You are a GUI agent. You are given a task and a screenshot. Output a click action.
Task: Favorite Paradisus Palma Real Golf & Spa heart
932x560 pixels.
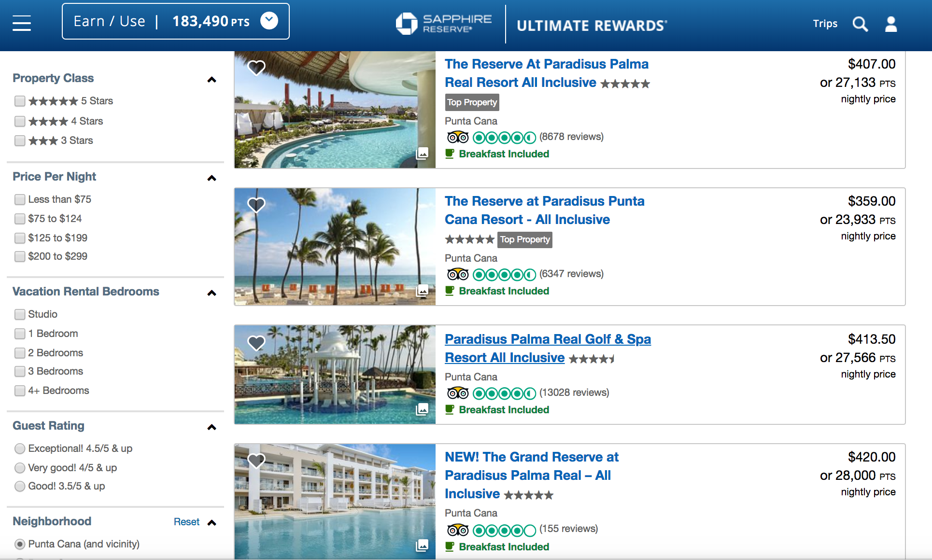256,343
